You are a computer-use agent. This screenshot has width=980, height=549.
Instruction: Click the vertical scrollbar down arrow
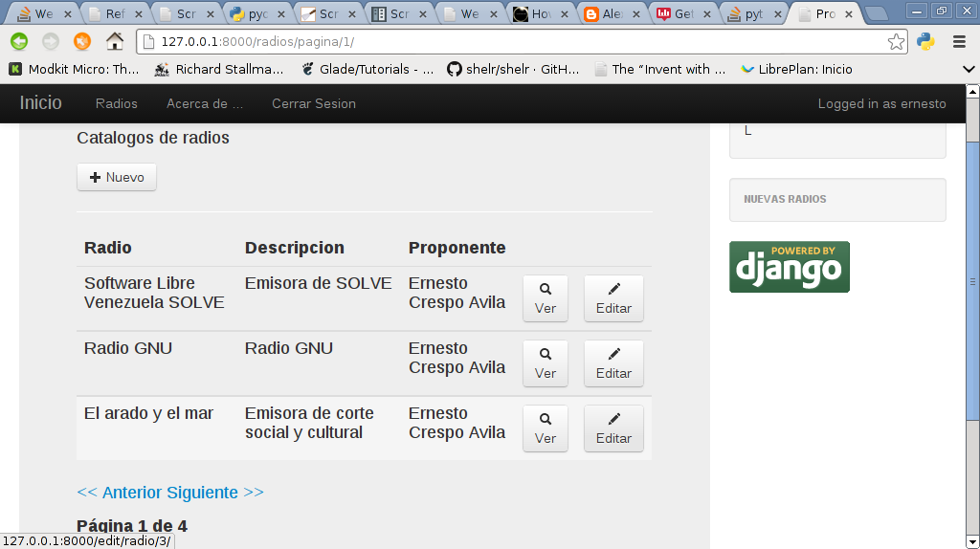point(972,541)
